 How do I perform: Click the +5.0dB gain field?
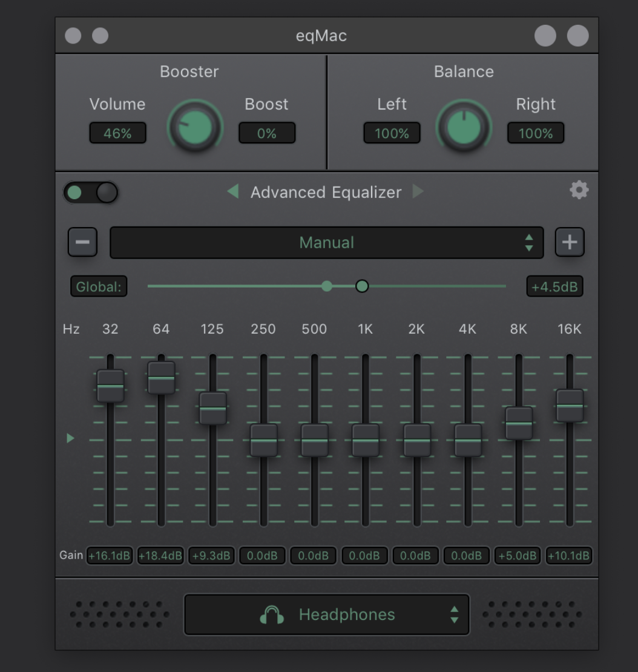point(518,556)
